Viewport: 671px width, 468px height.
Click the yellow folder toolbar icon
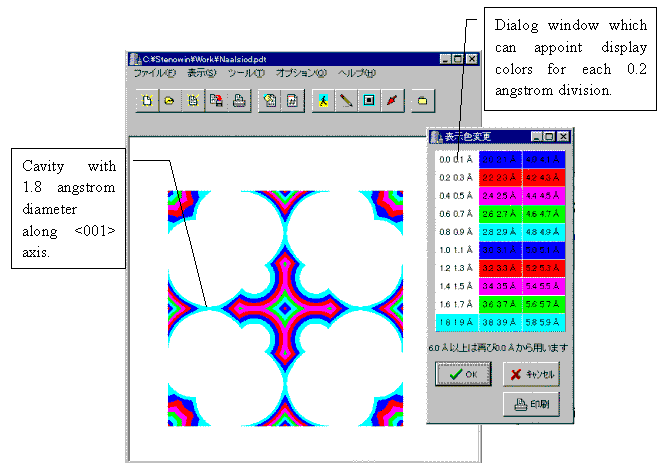422,101
